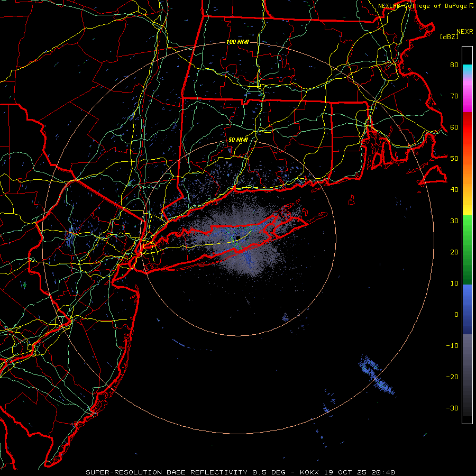Select the 60 value on the dBZ scale
The image size is (476, 476).
[x=454, y=127]
